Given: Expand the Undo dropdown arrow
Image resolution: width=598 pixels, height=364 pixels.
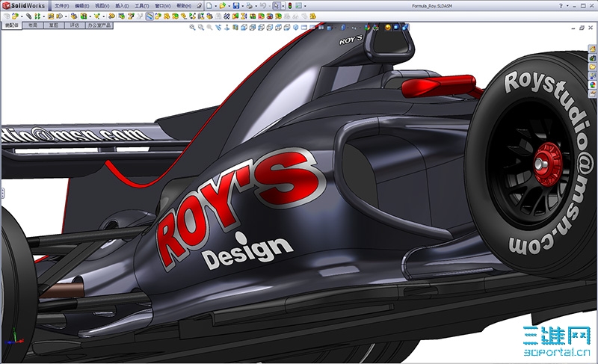Looking at the screenshot, I should [269, 6].
